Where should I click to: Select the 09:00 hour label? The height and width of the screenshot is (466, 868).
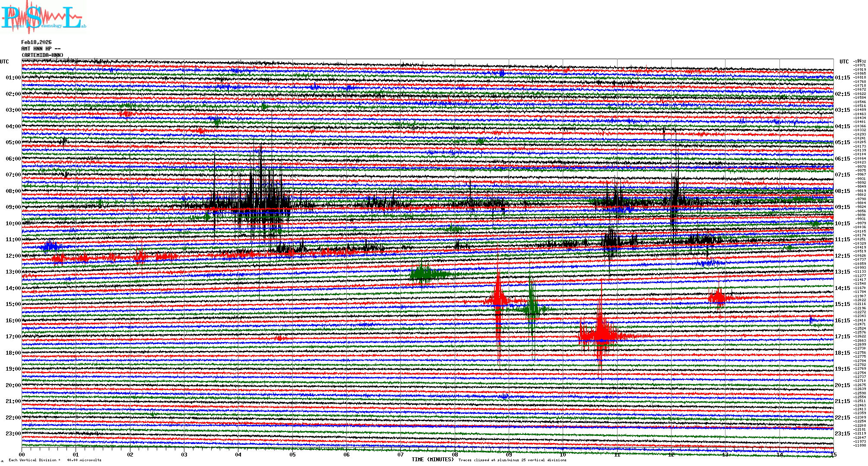tap(13, 207)
